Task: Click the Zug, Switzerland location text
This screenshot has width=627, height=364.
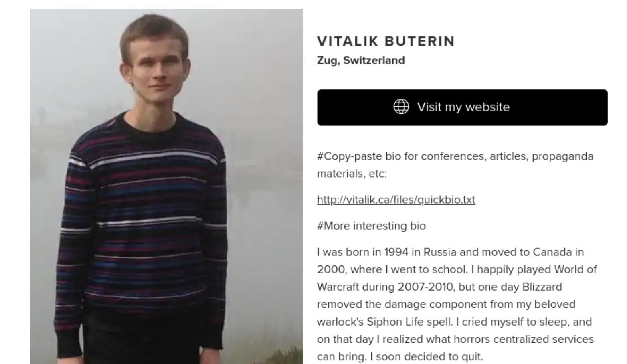Action: 361,61
